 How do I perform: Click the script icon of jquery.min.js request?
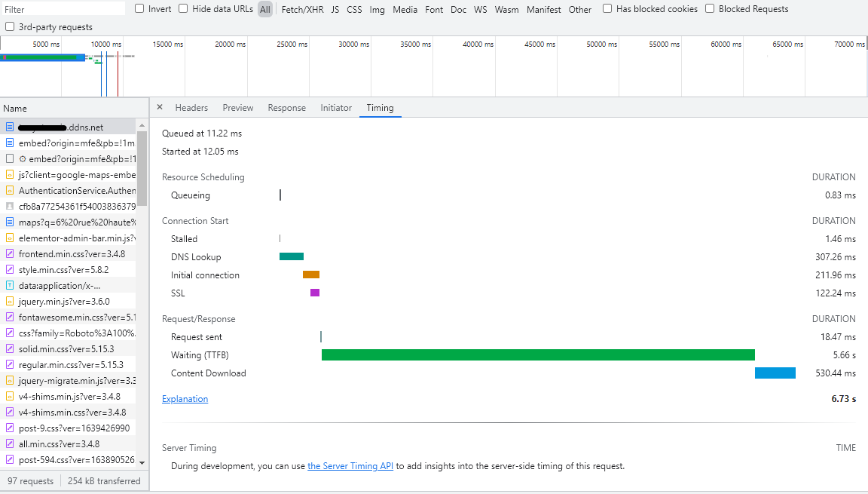point(9,302)
